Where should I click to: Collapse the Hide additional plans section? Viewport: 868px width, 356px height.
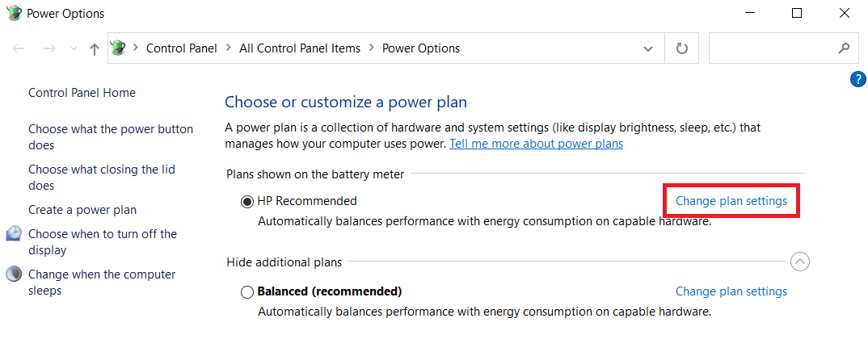point(799,262)
